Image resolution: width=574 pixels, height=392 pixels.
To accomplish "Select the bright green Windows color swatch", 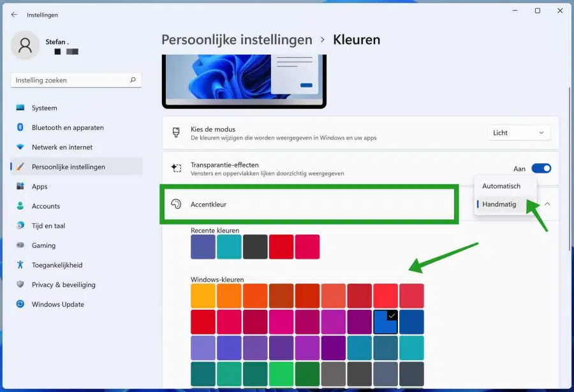I will [x=281, y=374].
